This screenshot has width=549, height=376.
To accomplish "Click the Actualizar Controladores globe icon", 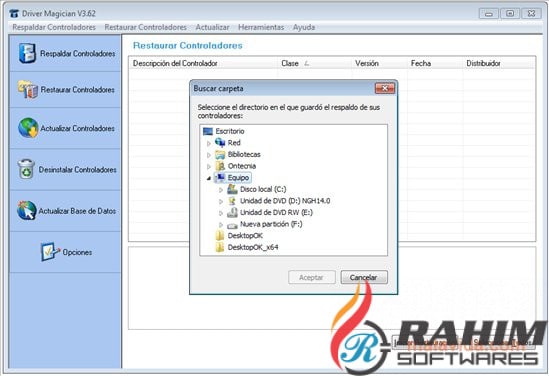I will [x=28, y=128].
